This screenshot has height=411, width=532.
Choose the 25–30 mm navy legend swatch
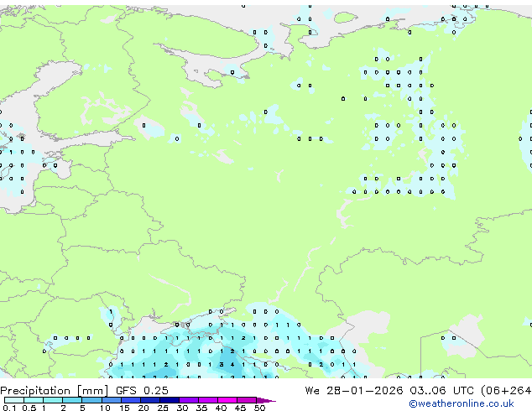coord(170,400)
